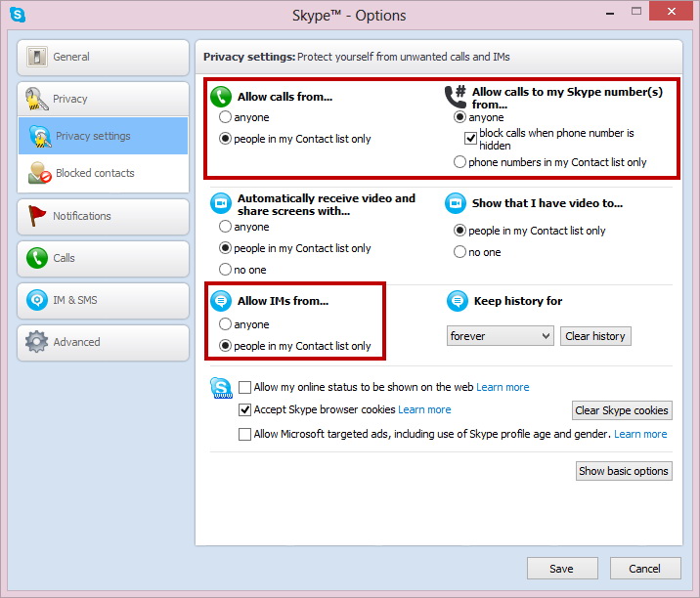Image resolution: width=700 pixels, height=598 pixels.
Task: Select anyone under Allow calls from
Action: tap(225, 117)
